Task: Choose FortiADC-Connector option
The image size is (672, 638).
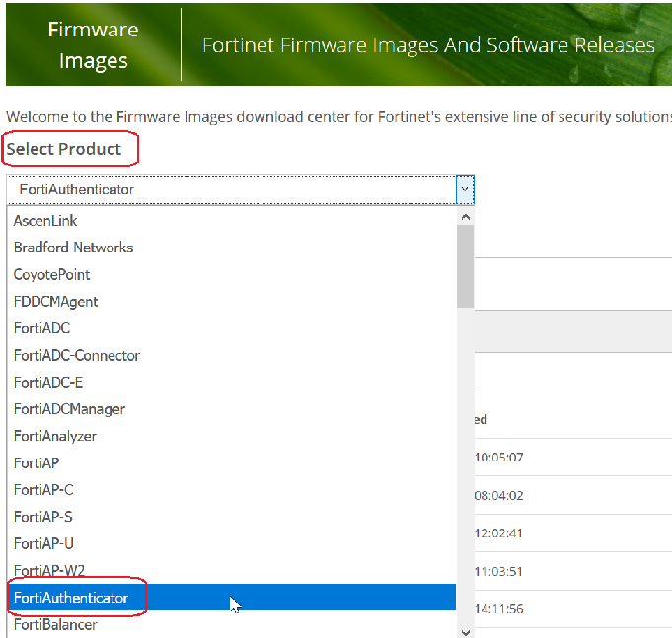Action: (77, 355)
